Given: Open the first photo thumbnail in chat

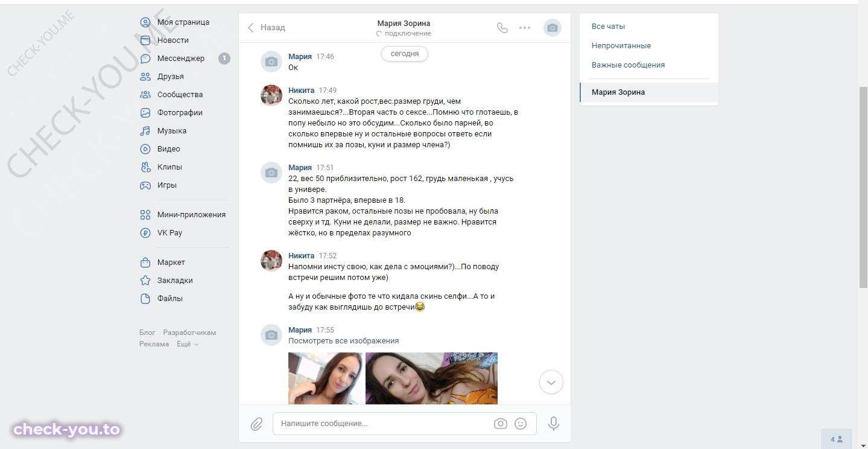Looking at the screenshot, I should pyautogui.click(x=326, y=378).
